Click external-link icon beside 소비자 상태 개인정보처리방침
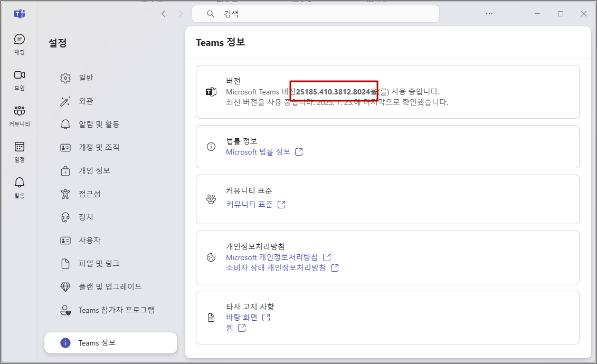Viewport: 597px width, 364px height. [x=335, y=268]
